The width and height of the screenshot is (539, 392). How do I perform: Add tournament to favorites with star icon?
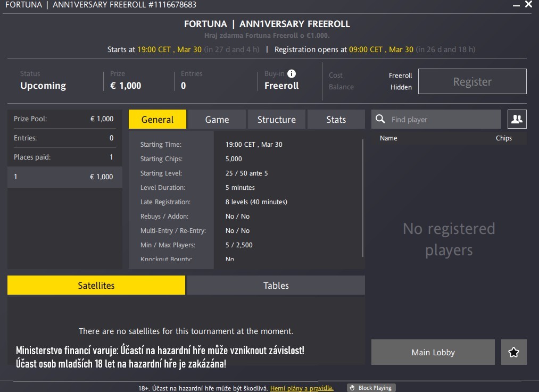point(513,352)
